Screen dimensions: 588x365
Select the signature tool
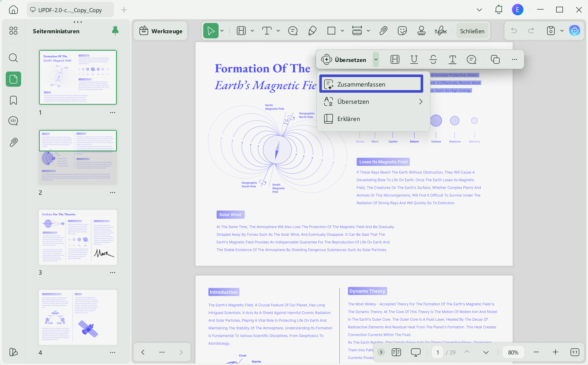point(441,31)
